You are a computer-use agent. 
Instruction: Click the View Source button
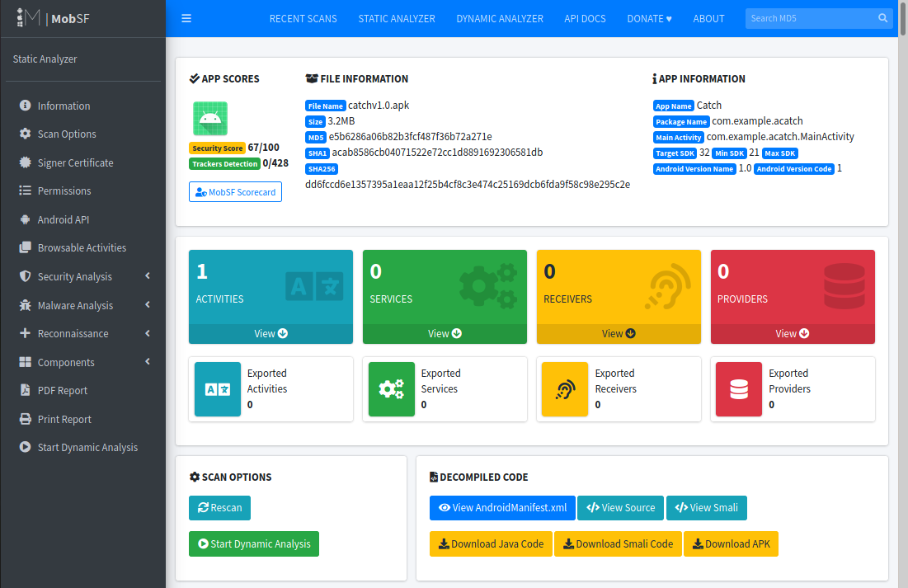pos(620,507)
